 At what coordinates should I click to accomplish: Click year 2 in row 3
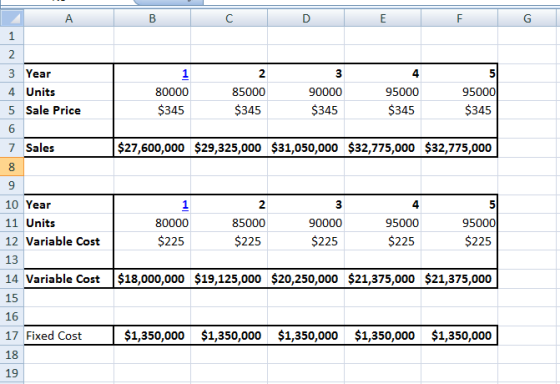pos(262,74)
